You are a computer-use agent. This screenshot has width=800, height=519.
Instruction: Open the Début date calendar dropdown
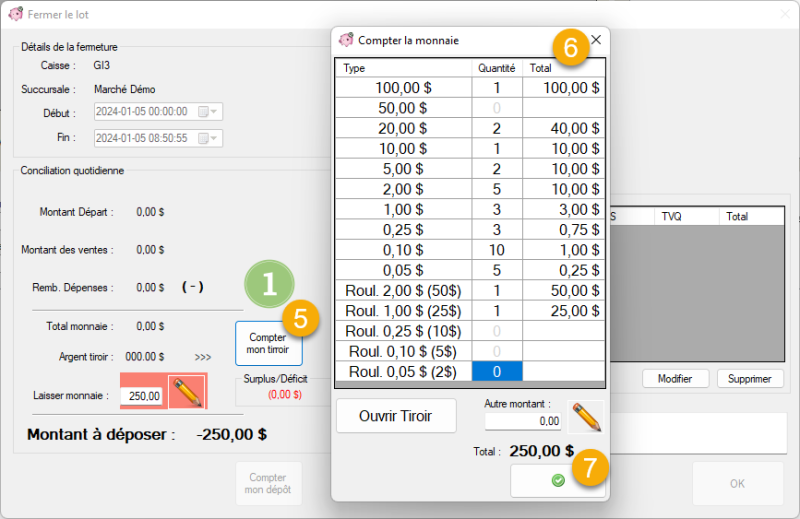coord(208,111)
